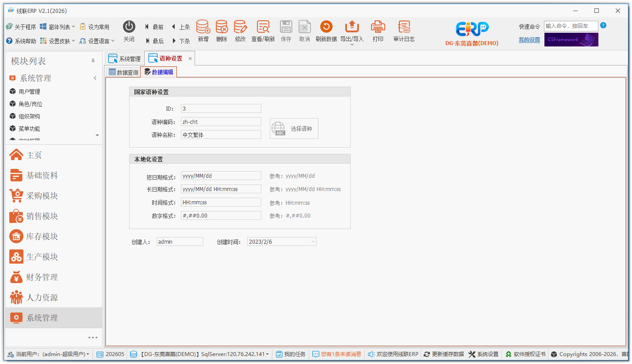Screen dimensions: 632x364
Task: Go to previous record 上条
Action: (x=180, y=27)
